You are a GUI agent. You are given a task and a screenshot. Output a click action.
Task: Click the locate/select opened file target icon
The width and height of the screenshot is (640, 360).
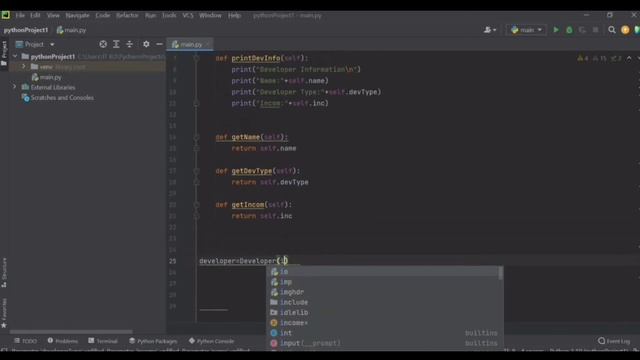[x=103, y=44]
